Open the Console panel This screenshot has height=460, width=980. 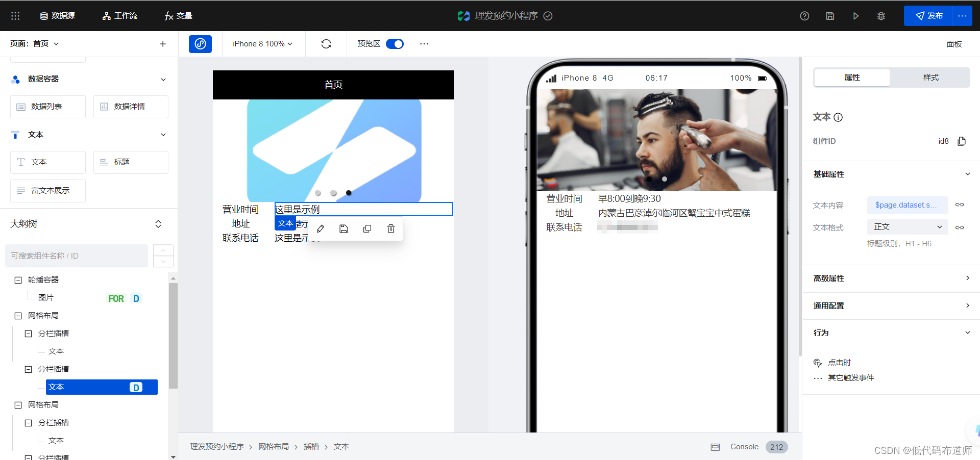pos(744,447)
